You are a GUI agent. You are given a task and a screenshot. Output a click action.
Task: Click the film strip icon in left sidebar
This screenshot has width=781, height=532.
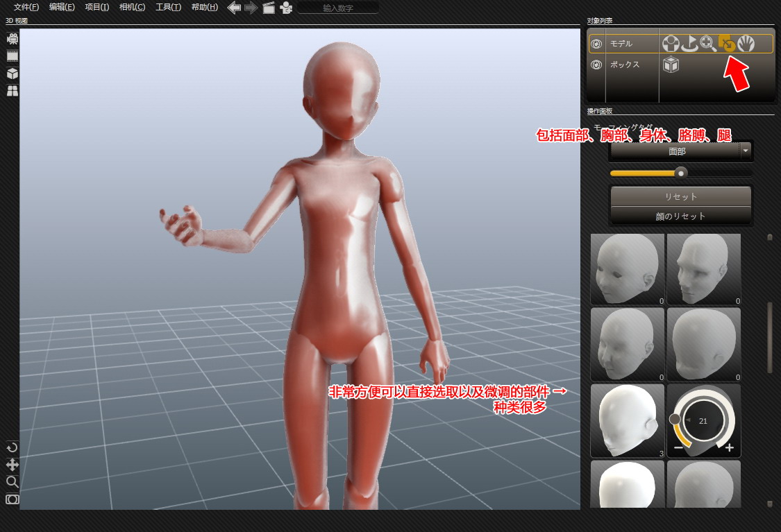click(12, 56)
